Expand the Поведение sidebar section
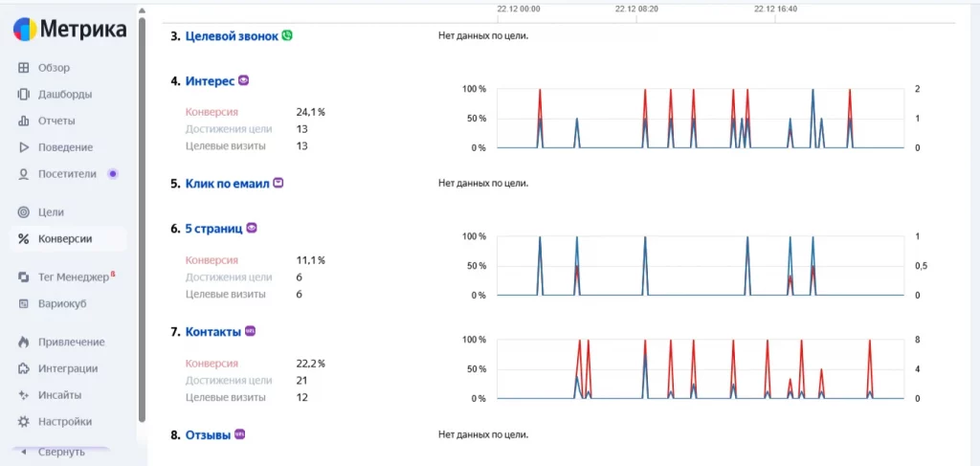This screenshot has width=980, height=466. (65, 147)
